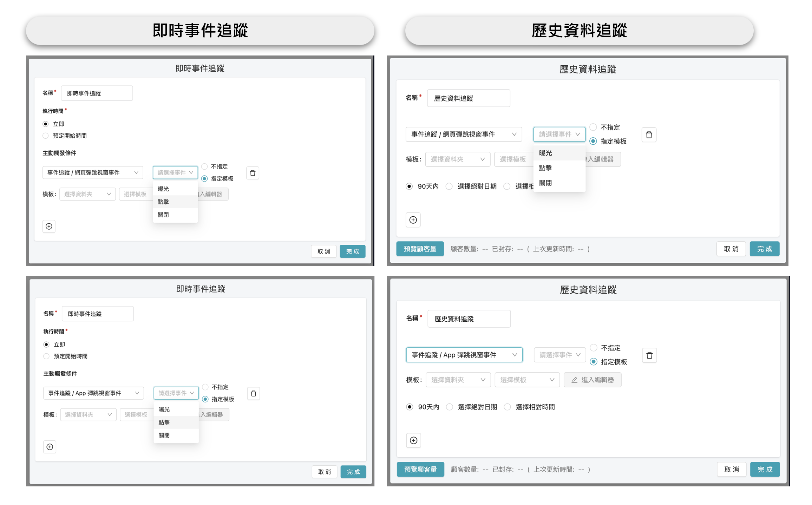
Task: Select the 立即 radio button in top-left panel
Action: click(46, 124)
